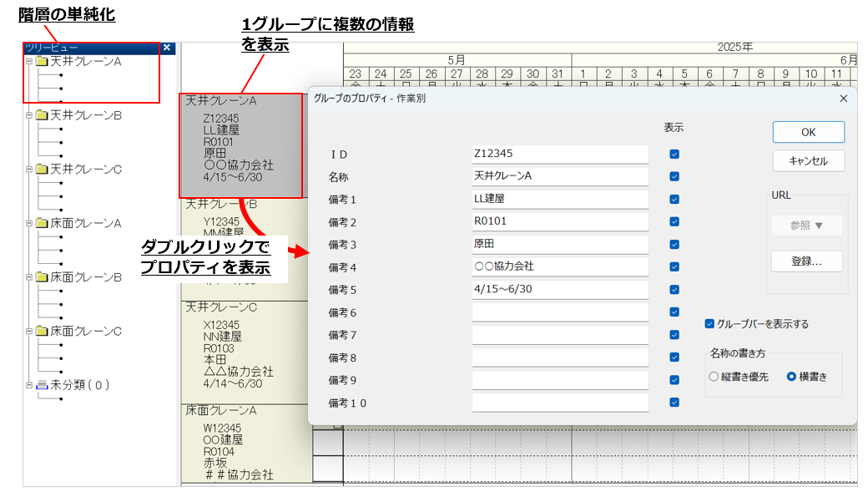868x497 pixels.
Task: Click the 天井クレーンA folder icon in tree
Action: (42, 61)
